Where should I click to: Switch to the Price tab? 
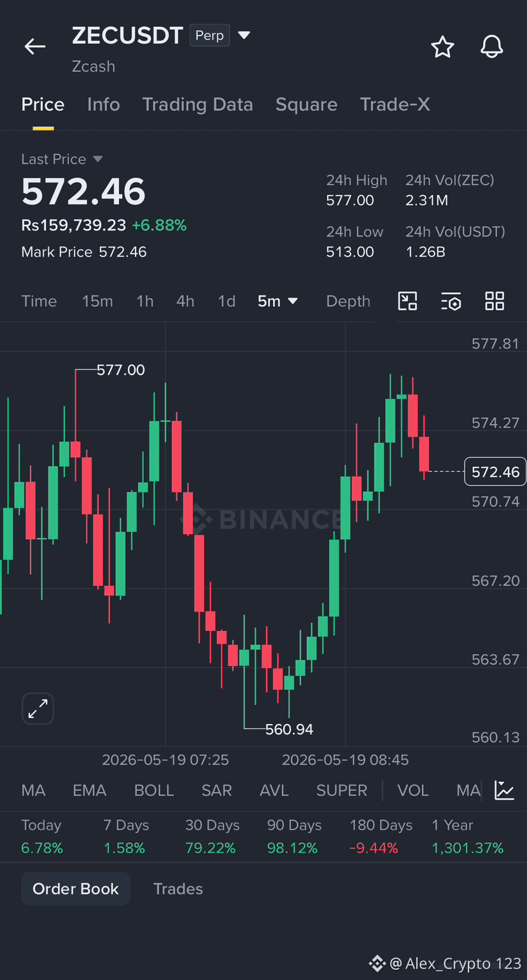(x=43, y=104)
